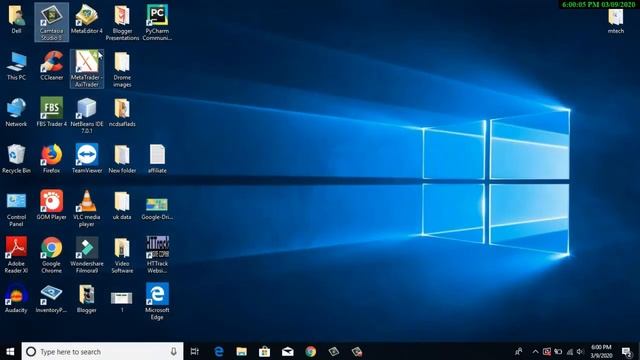Select the MetaEditor 4 desktop icon
The height and width of the screenshot is (360, 640).
87,19
